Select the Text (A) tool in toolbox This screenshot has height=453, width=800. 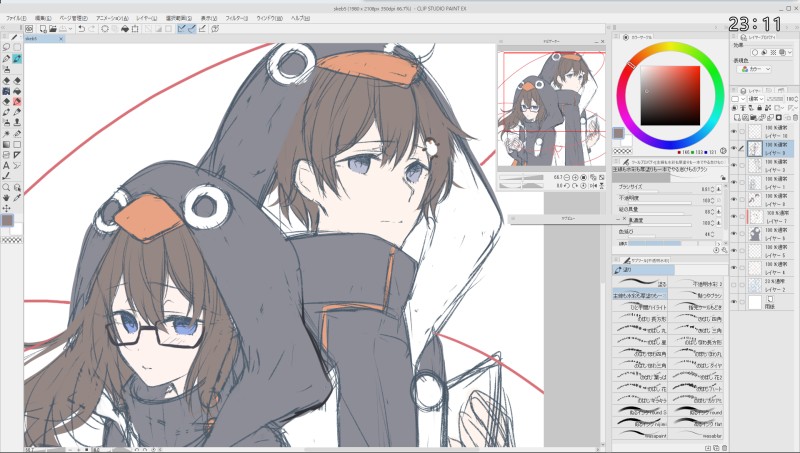[6, 164]
